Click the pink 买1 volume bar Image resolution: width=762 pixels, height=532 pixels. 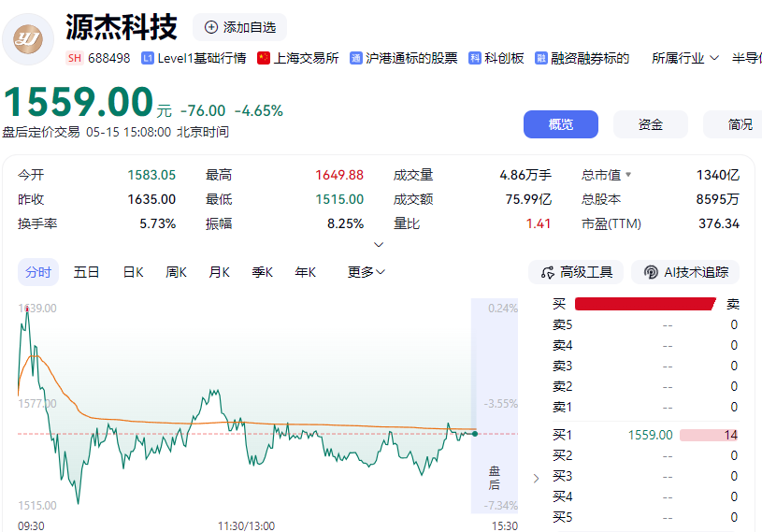(x=709, y=435)
